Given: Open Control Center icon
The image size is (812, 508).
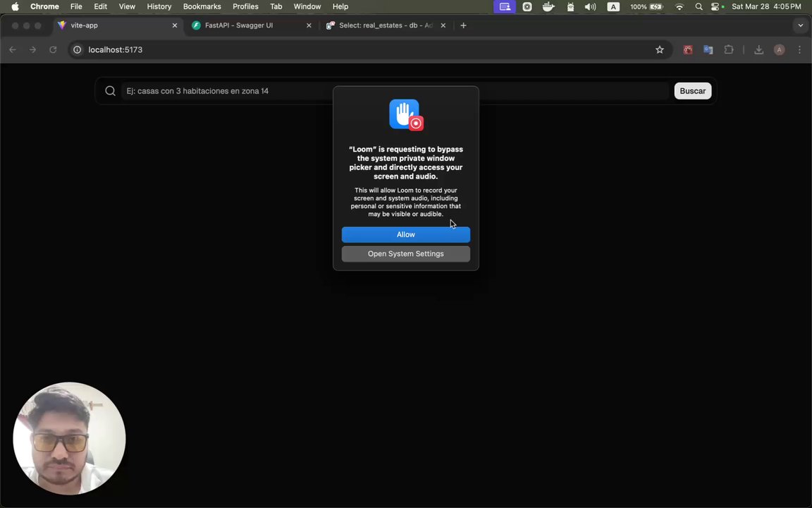Looking at the screenshot, I should pos(717,7).
